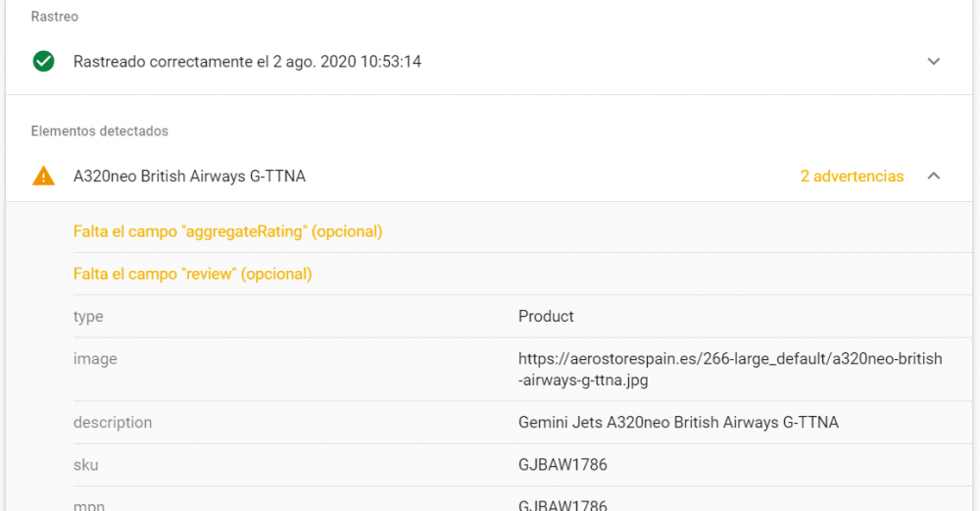The width and height of the screenshot is (980, 511).
Task: Expand the Rastreado correctamente crawl row
Action: pos(933,62)
